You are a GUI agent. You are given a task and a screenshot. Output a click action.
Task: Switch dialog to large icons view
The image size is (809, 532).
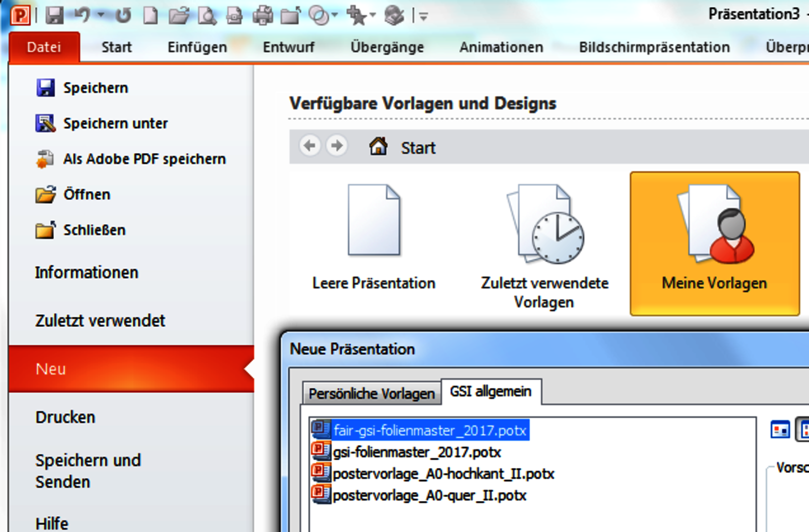pos(780,430)
